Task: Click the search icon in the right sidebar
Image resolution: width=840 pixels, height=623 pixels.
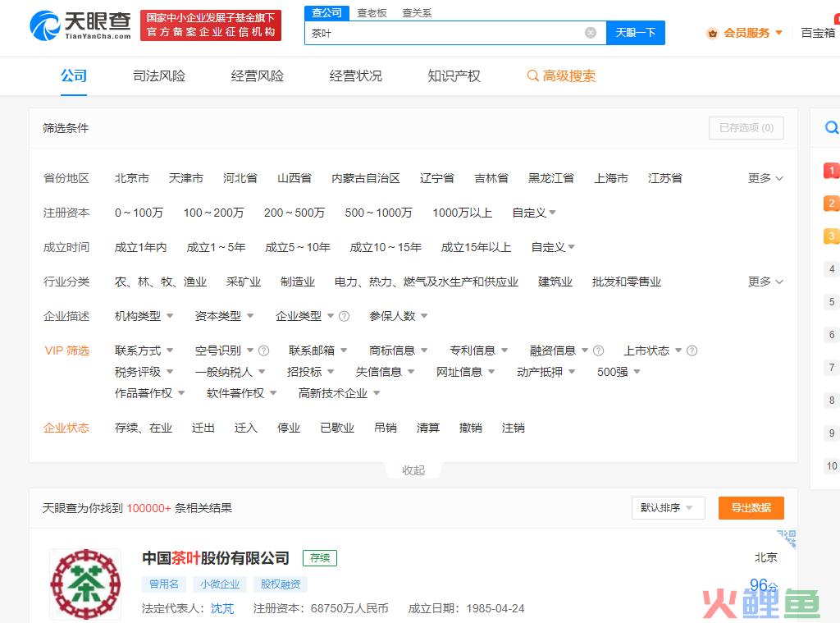Action: (x=832, y=127)
